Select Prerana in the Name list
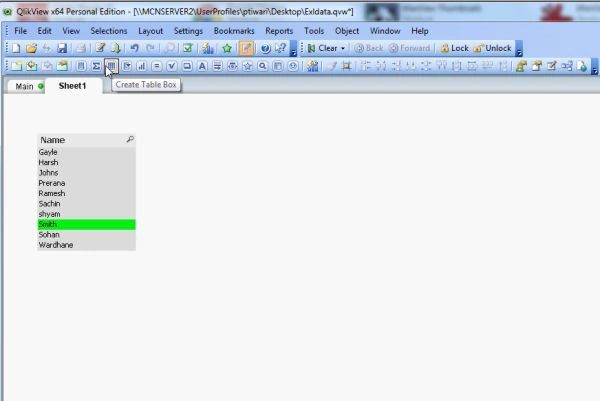Image resolution: width=600 pixels, height=401 pixels. (86, 183)
